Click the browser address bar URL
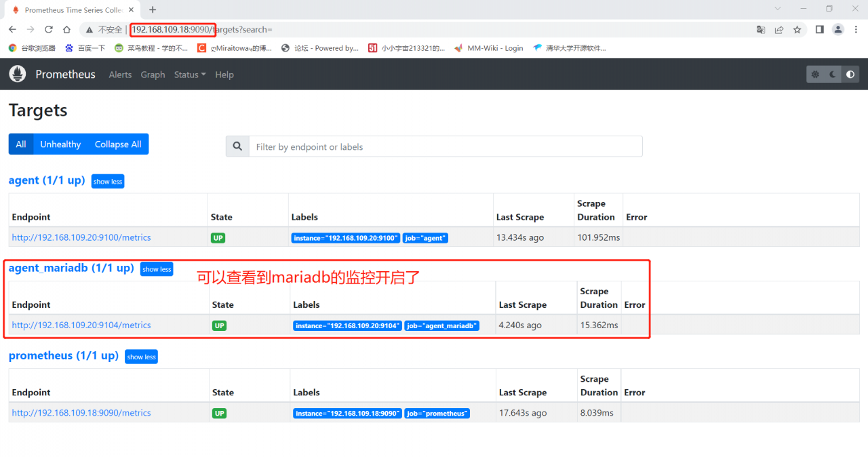Image resolution: width=868 pixels, height=457 pixels. pyautogui.click(x=201, y=30)
